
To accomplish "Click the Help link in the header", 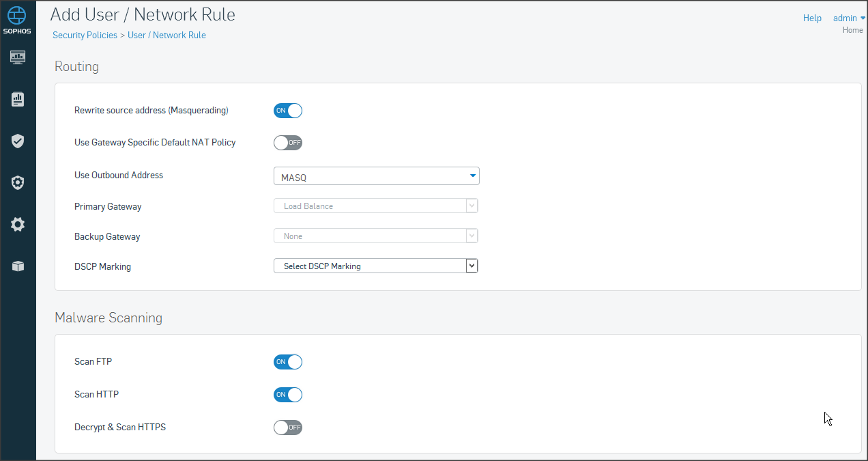I will [812, 18].
